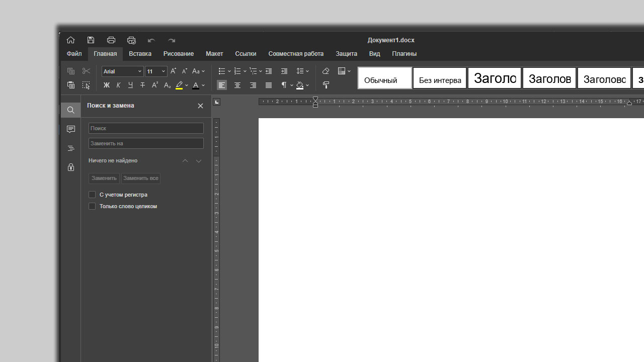
Task: Open the Файл menu tab
Action: [x=74, y=54]
